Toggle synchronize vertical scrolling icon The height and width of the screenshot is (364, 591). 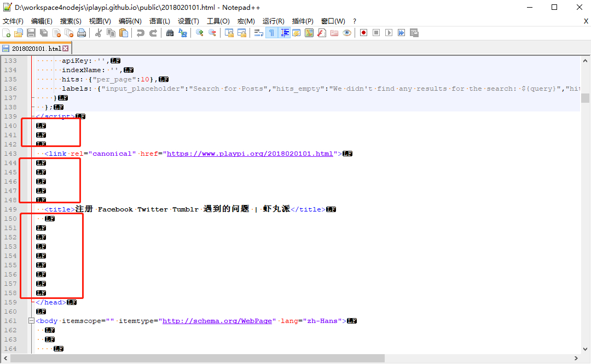point(229,33)
